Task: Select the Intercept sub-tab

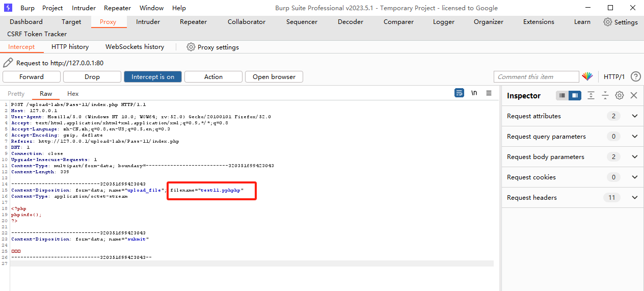Action: click(x=21, y=47)
